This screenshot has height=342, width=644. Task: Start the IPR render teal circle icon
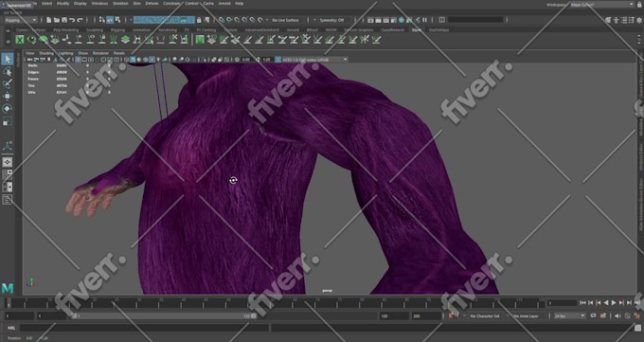pos(402,20)
